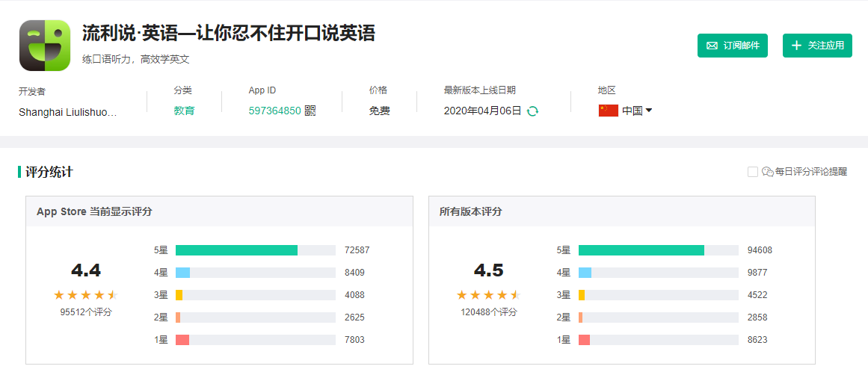Click the envelope icon in 订阅邮件 button

[x=712, y=46]
